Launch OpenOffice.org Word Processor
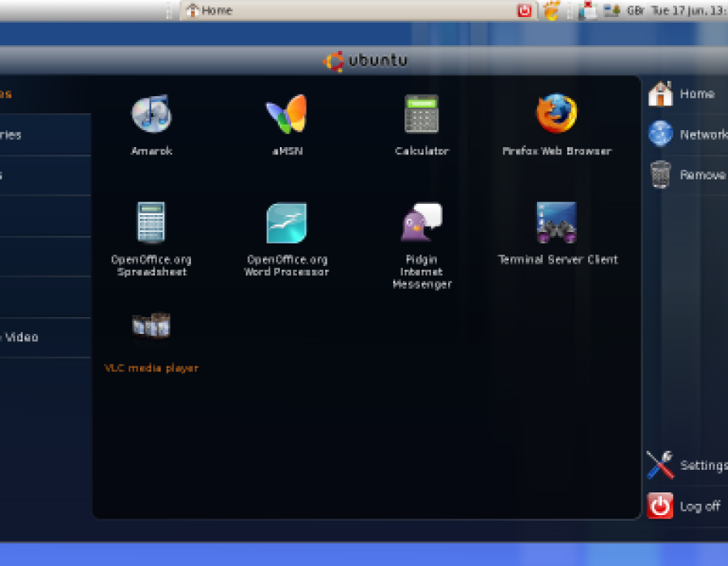 pos(286,239)
